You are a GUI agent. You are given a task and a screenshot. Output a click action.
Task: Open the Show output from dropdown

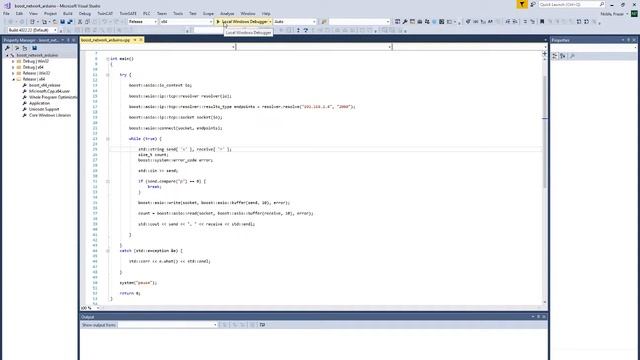click(167, 325)
